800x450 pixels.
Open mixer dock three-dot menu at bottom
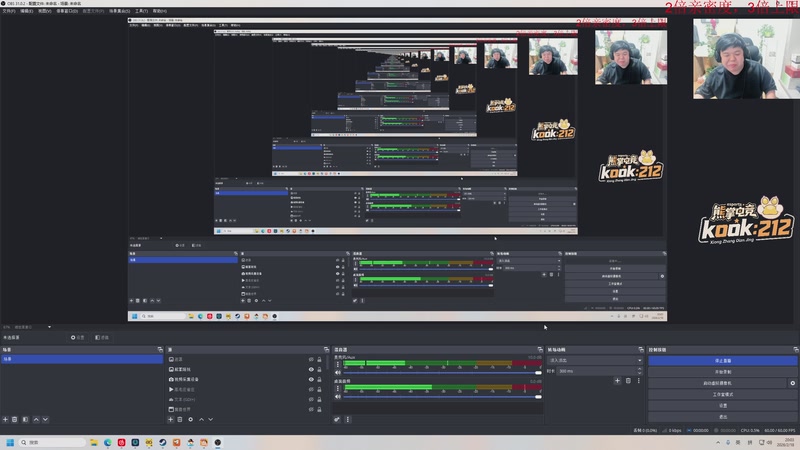[348, 419]
